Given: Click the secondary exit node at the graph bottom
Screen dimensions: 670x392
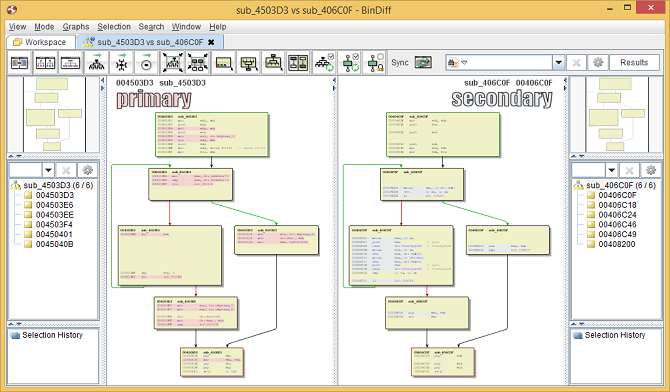Looking at the screenshot, I should 443,362.
